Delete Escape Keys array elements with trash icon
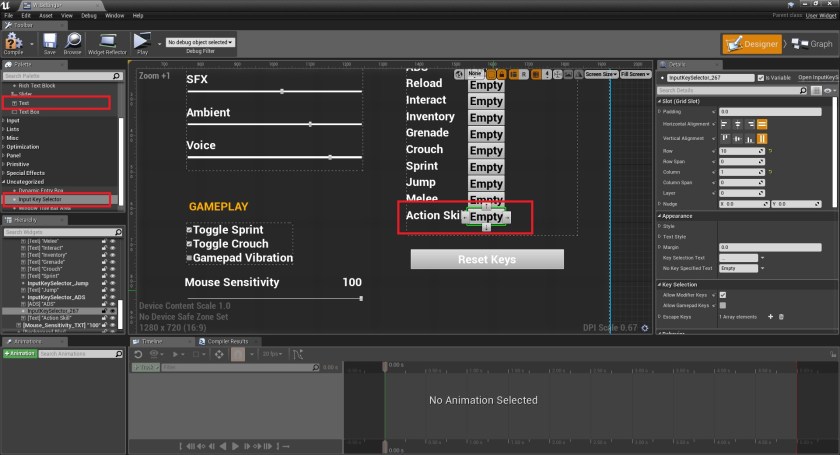The image size is (840, 455). tap(782, 316)
